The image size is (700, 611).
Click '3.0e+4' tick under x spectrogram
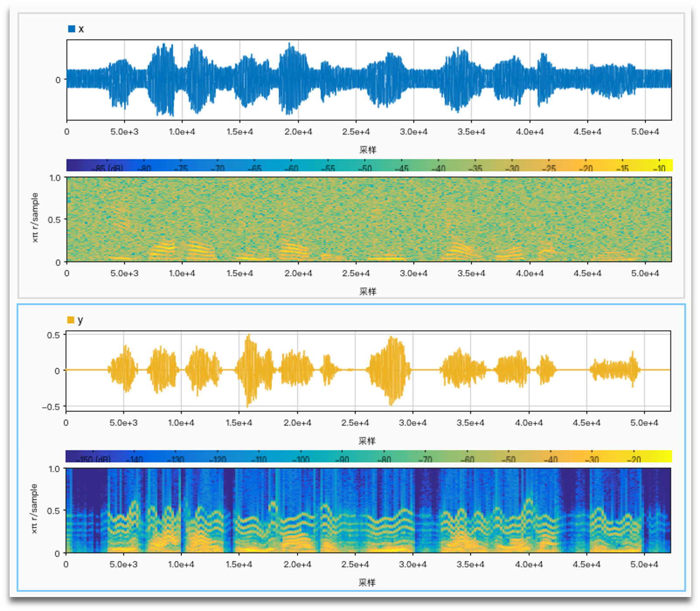click(413, 273)
